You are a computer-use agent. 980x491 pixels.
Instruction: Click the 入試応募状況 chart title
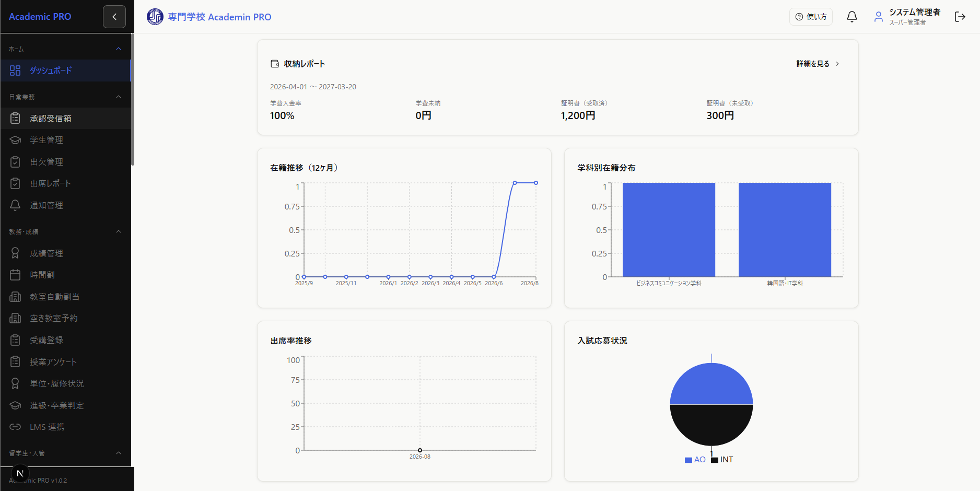602,341
